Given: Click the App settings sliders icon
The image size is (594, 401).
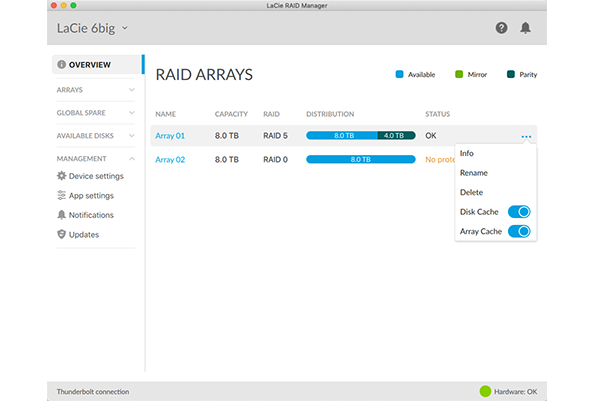Looking at the screenshot, I should pyautogui.click(x=61, y=195).
